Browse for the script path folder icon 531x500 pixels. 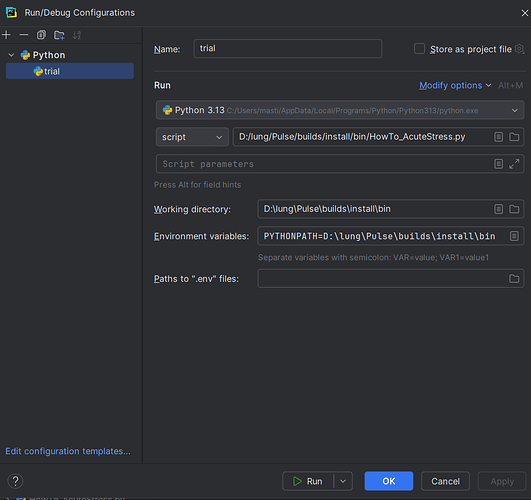click(x=514, y=137)
